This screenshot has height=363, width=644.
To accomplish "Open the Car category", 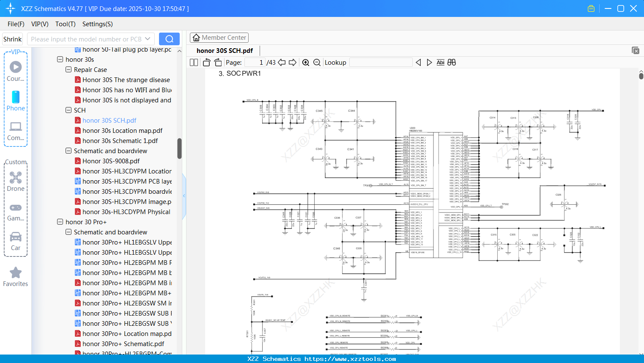I will click(16, 240).
